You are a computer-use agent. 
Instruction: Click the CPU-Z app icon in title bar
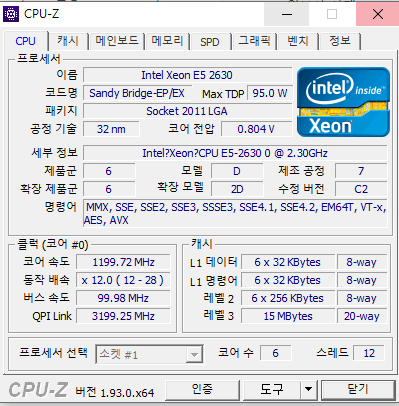tap(11, 14)
